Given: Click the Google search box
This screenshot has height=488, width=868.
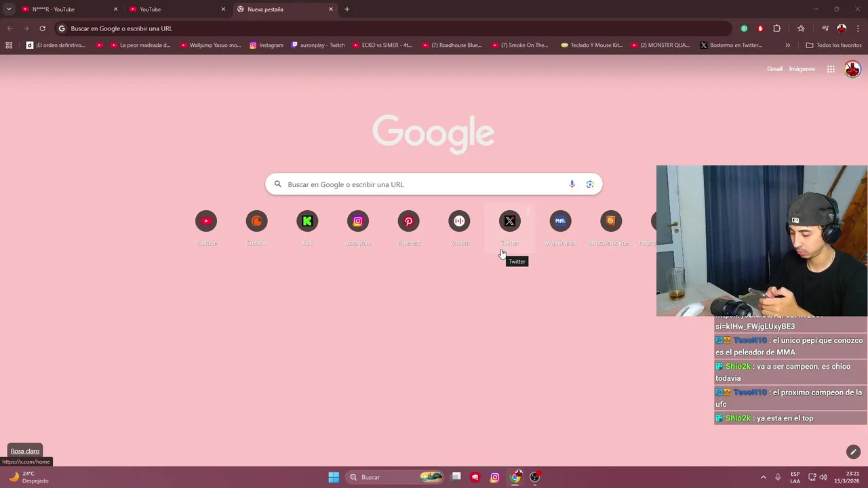Looking at the screenshot, I should [x=434, y=184].
